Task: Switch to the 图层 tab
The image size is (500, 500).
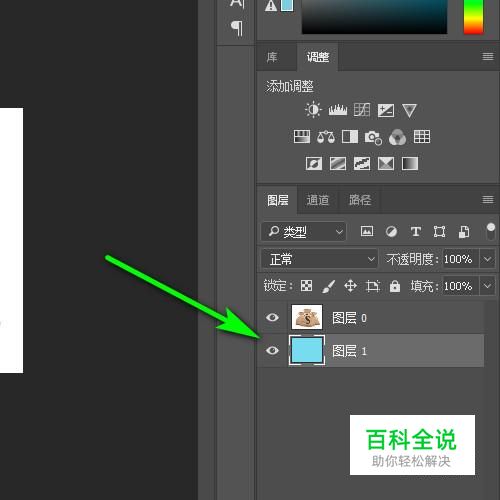Action: tap(278, 200)
